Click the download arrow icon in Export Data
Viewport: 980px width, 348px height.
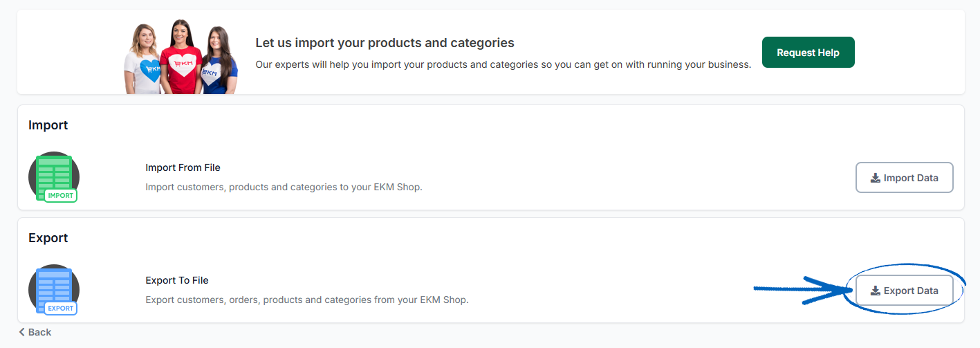click(875, 291)
